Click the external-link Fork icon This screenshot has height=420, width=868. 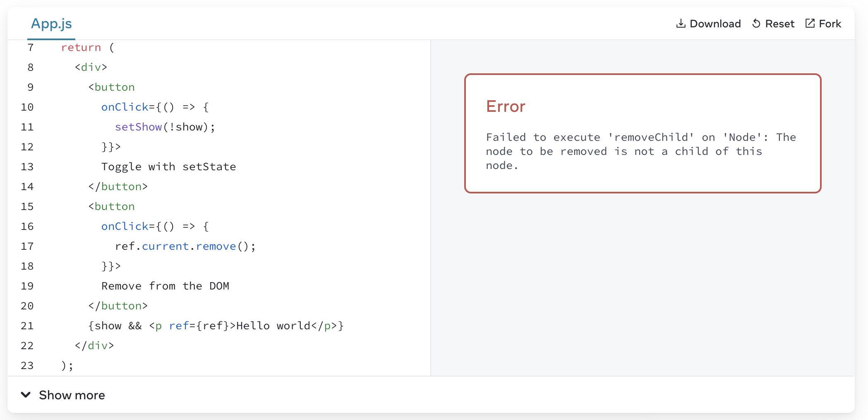(x=810, y=23)
